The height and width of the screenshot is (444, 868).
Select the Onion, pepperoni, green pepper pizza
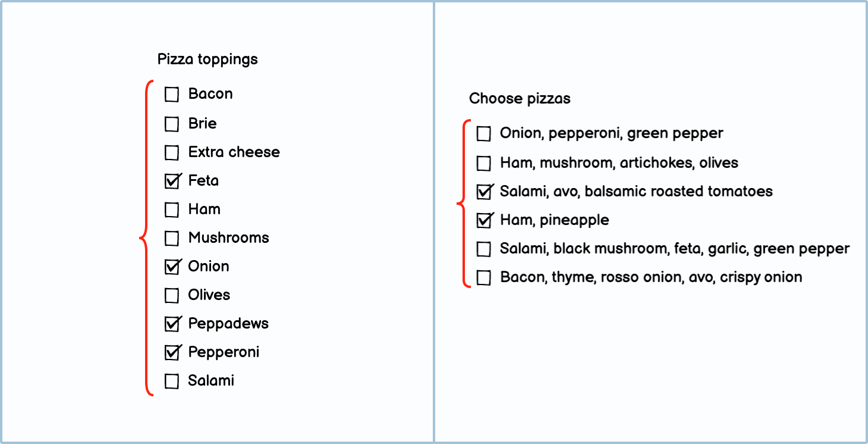click(484, 134)
